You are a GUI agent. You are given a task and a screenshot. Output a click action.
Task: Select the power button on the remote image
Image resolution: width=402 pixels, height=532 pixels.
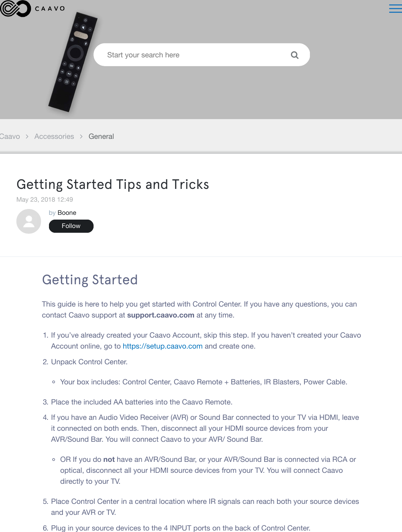click(85, 20)
